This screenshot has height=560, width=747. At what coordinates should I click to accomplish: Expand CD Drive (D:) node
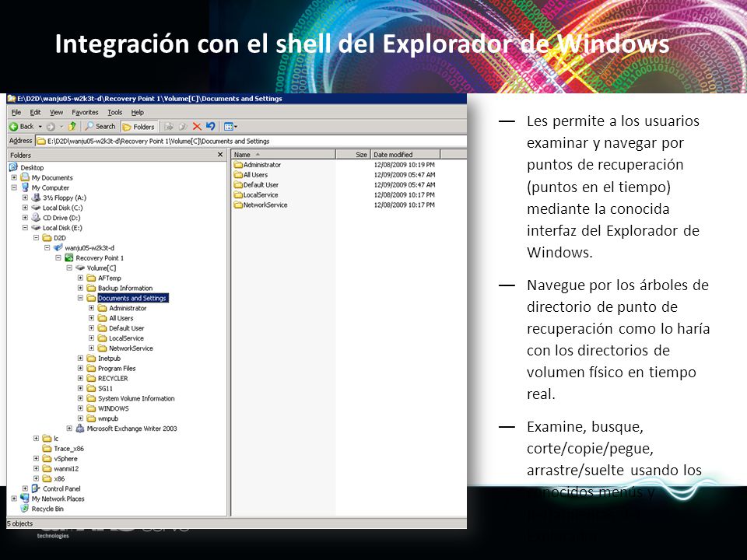click(x=25, y=218)
